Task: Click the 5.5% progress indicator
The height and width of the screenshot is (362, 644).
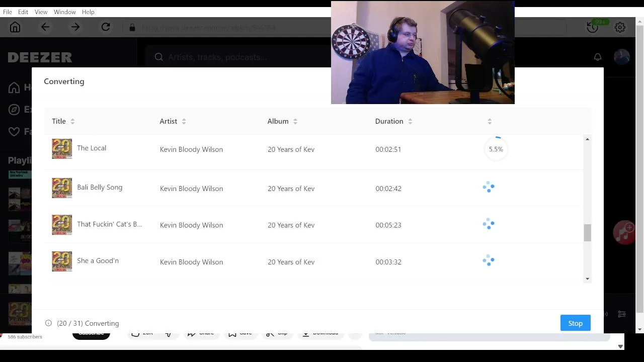Action: 496,149
